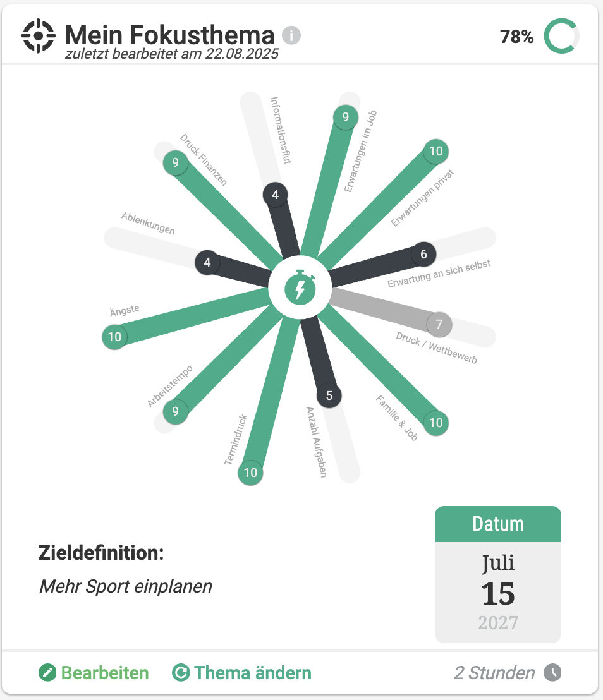Click the Anzahl Aufgaben knob showing 5
Screen dimensions: 603x700
point(329,395)
